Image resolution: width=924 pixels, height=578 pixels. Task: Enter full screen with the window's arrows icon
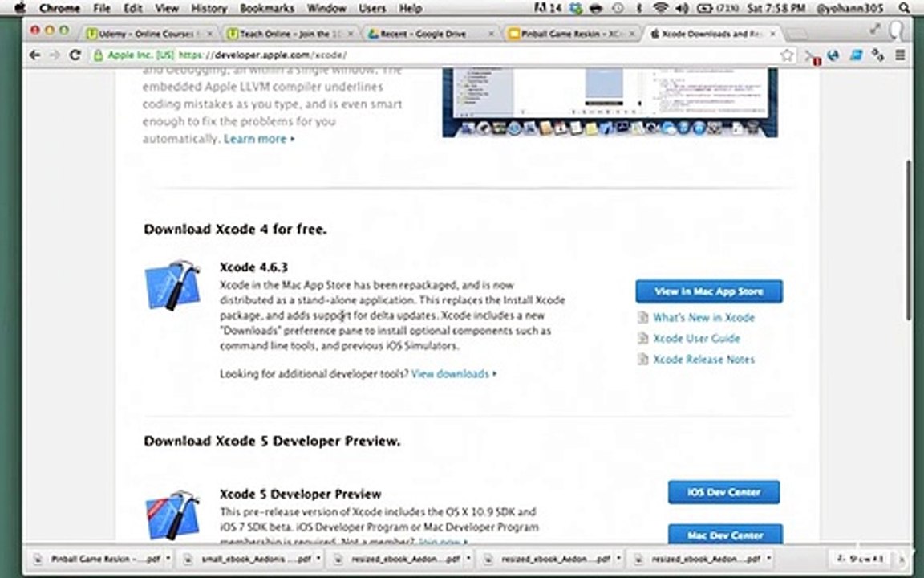875,28
